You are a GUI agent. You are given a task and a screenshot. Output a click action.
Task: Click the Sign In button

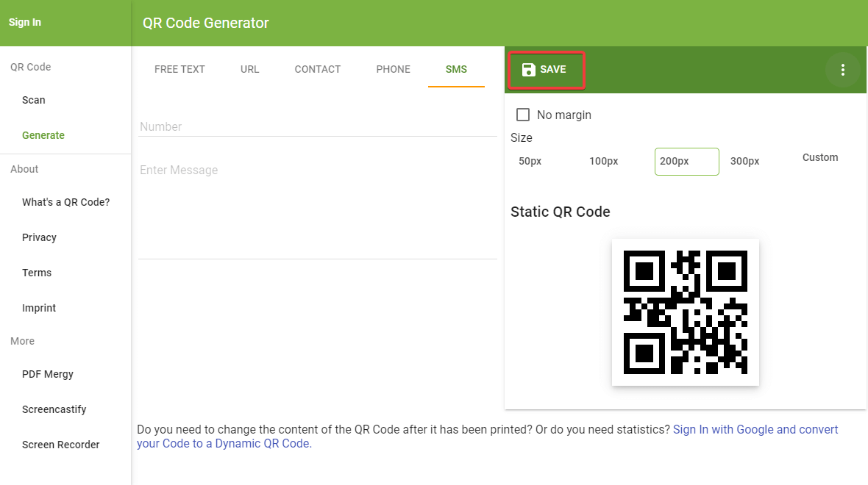[25, 22]
